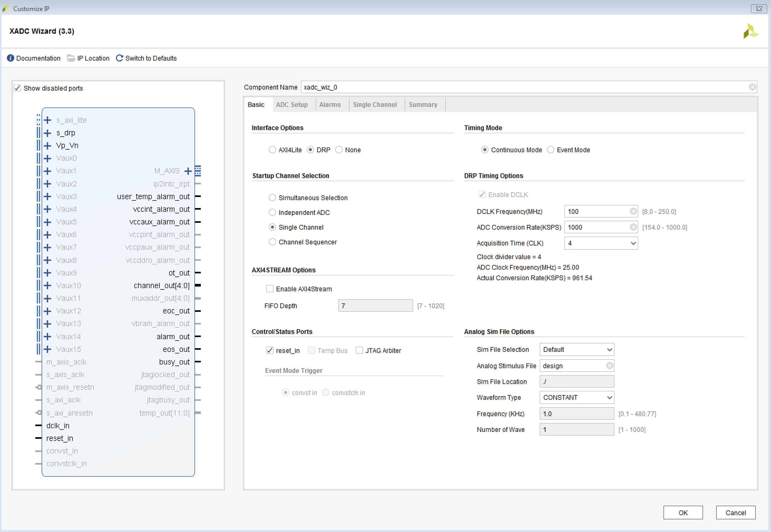Enable the AXI4Stream checkbox
This screenshot has height=532, width=771.
click(x=270, y=289)
